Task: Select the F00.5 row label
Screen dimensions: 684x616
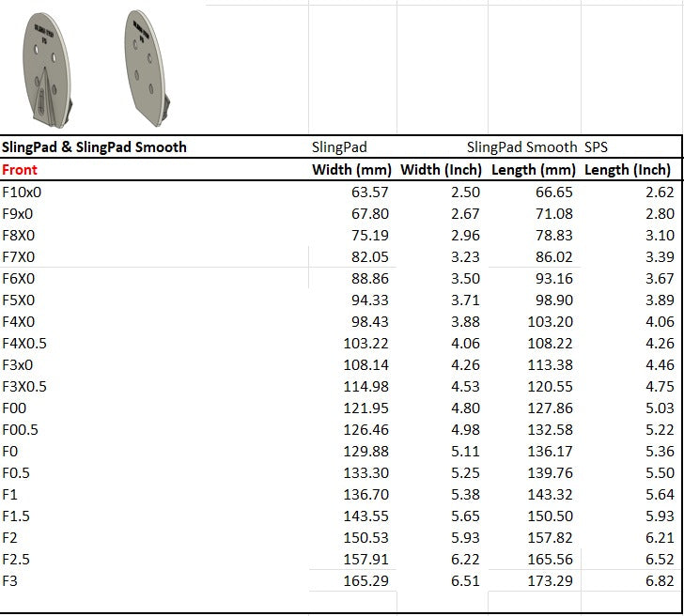Action: click(x=20, y=430)
